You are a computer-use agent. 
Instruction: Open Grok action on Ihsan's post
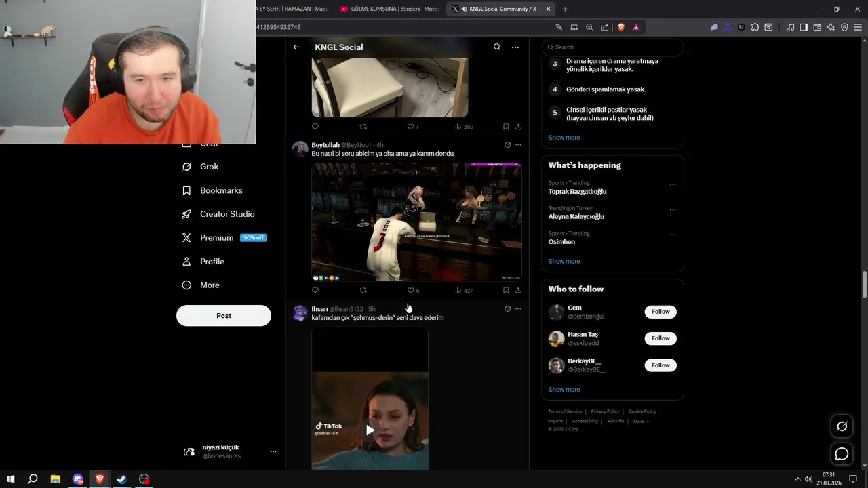tap(507, 309)
